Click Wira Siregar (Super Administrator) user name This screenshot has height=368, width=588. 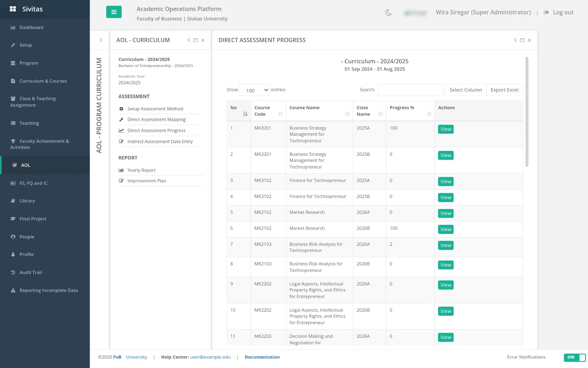483,12
